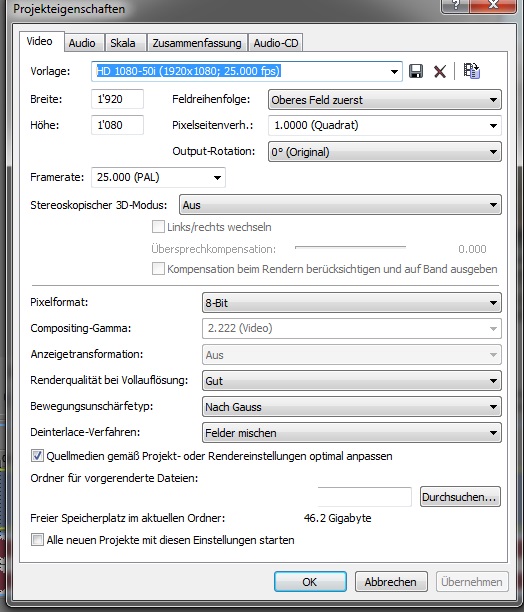
Task: Toggle Links/rechts wechseln checkbox
Action: 158,227
